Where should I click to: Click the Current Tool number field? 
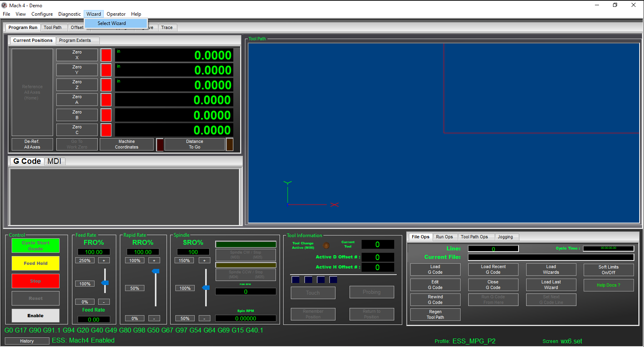[x=378, y=244]
